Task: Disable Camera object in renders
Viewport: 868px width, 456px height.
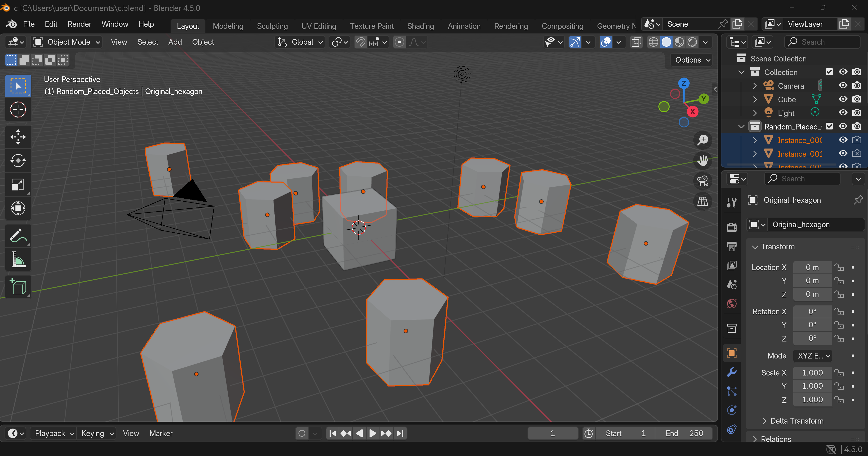Action: (857, 85)
